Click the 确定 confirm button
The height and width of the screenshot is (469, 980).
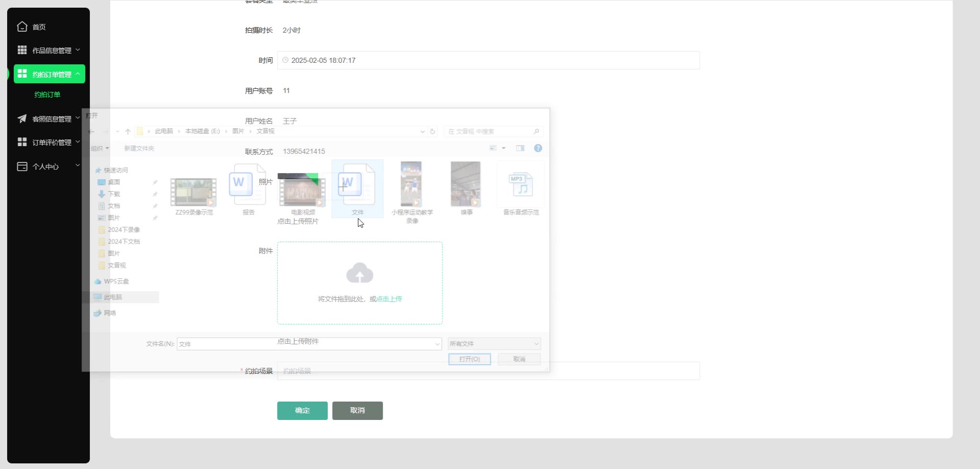(x=302, y=411)
